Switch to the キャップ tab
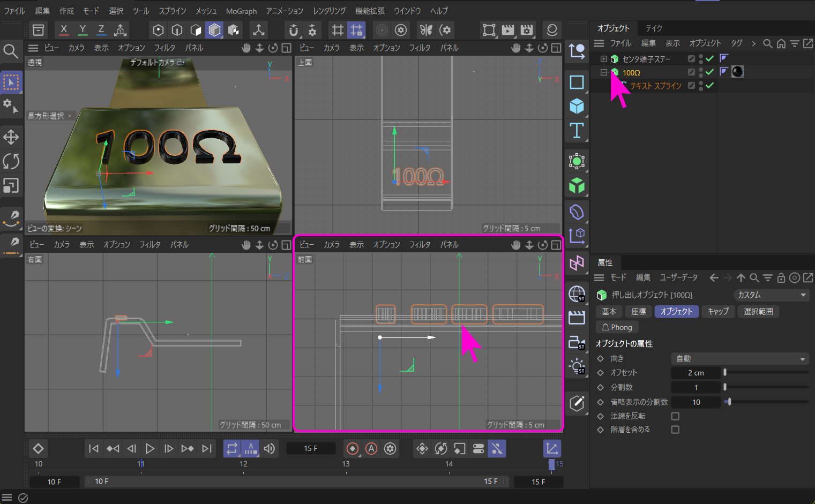815x504 pixels. [718, 312]
